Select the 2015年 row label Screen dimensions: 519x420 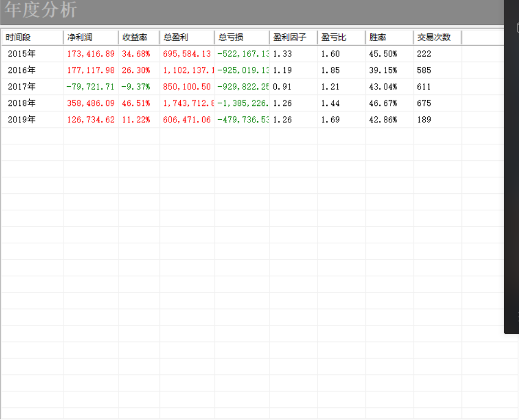[22, 54]
